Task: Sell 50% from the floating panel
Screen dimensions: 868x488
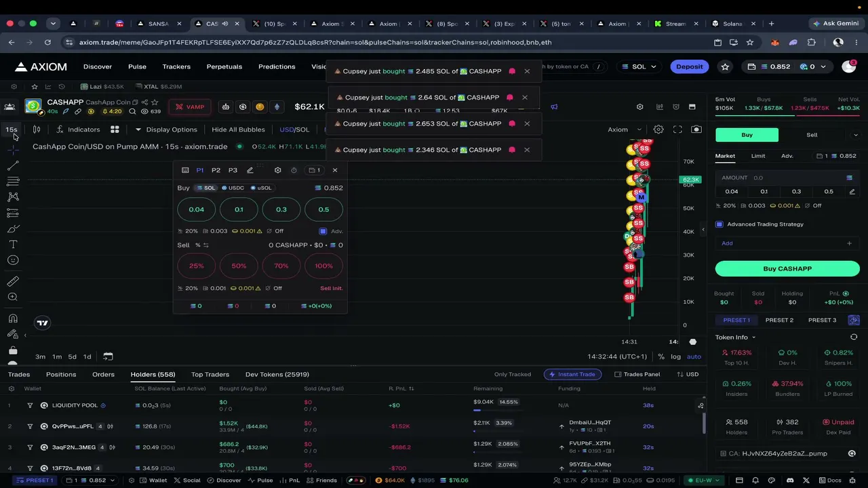Action: pos(239,266)
